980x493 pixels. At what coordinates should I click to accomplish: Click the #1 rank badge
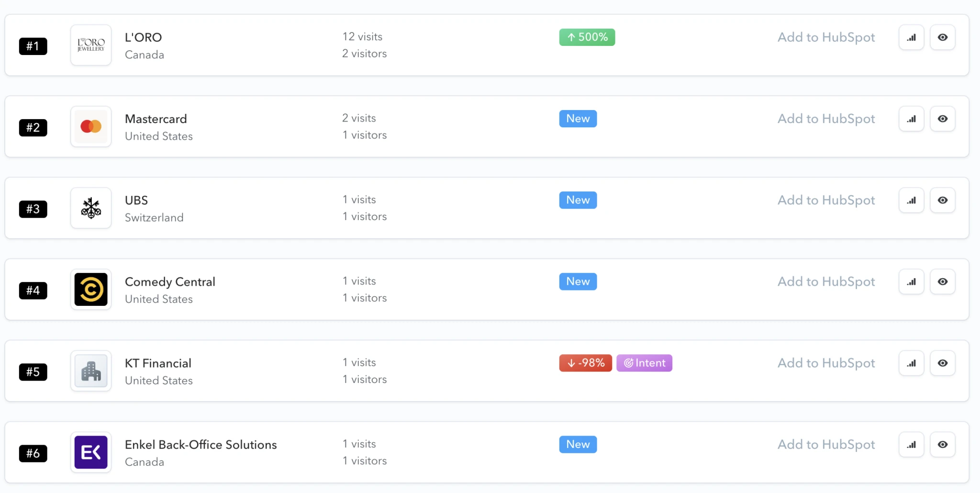pos(33,46)
